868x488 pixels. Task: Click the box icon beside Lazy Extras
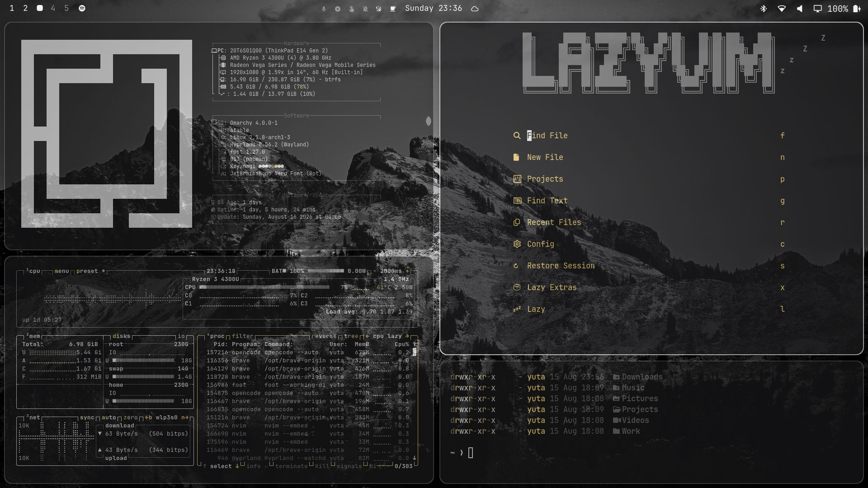[517, 287]
